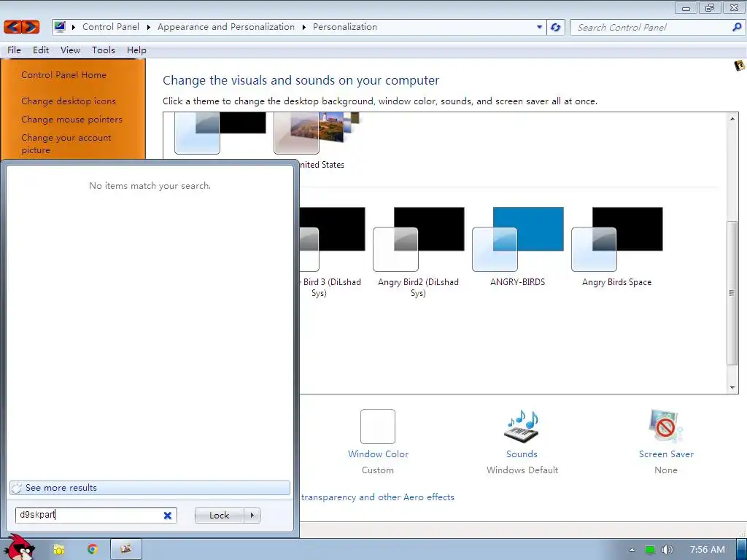Click the theme list scroll up arrow

tap(732, 119)
